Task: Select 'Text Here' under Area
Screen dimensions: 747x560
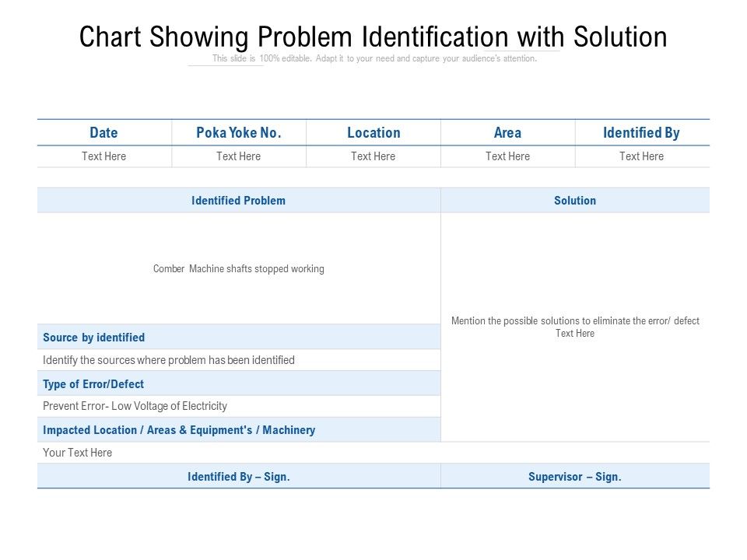Action: pos(508,156)
